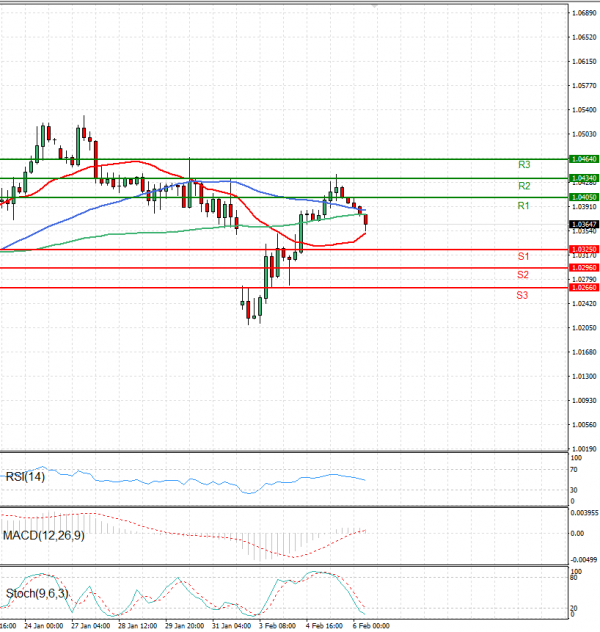
Task: Click the 27 Jan 04:00 time label
Action: 91,626
